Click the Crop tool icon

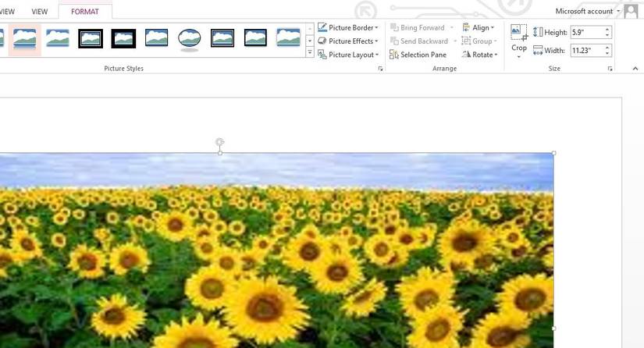(x=519, y=33)
